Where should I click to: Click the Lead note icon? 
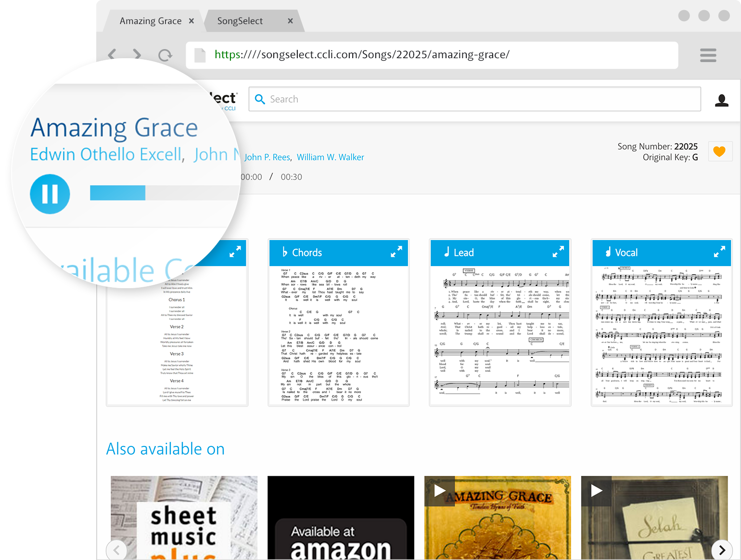[447, 252]
